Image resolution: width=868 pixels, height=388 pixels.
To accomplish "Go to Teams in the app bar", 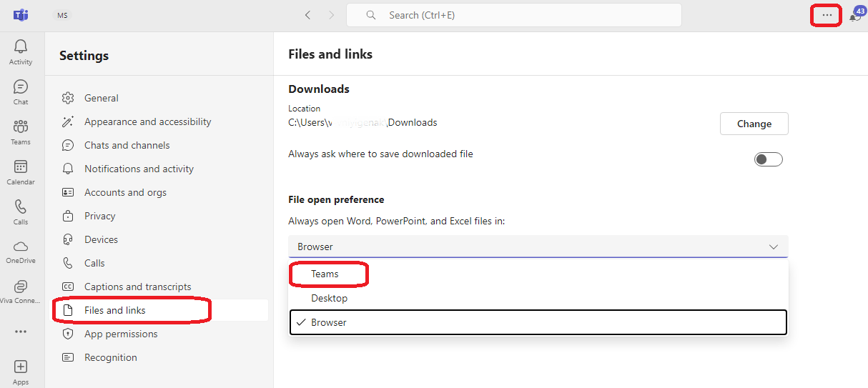I will pyautogui.click(x=21, y=132).
